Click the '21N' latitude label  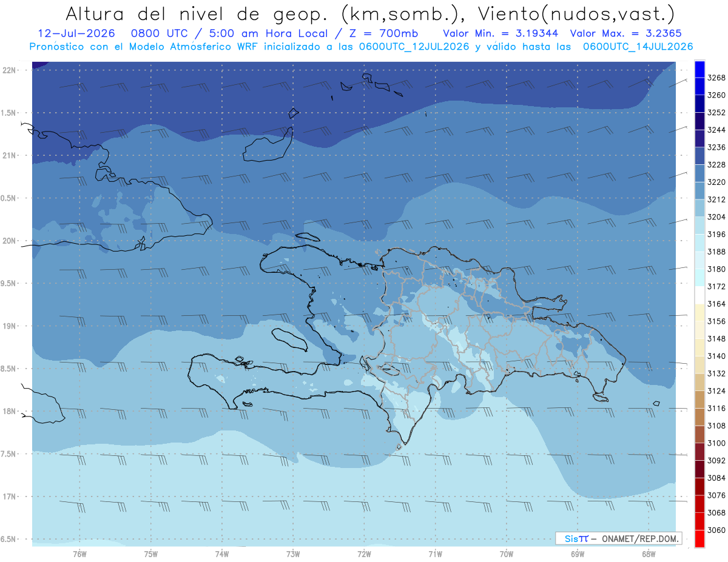click(9, 156)
